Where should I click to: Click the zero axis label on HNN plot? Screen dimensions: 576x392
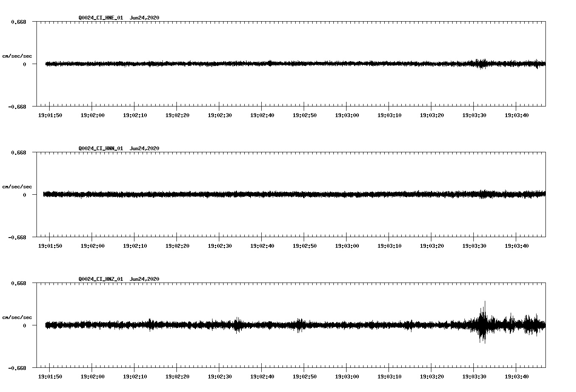(25, 195)
